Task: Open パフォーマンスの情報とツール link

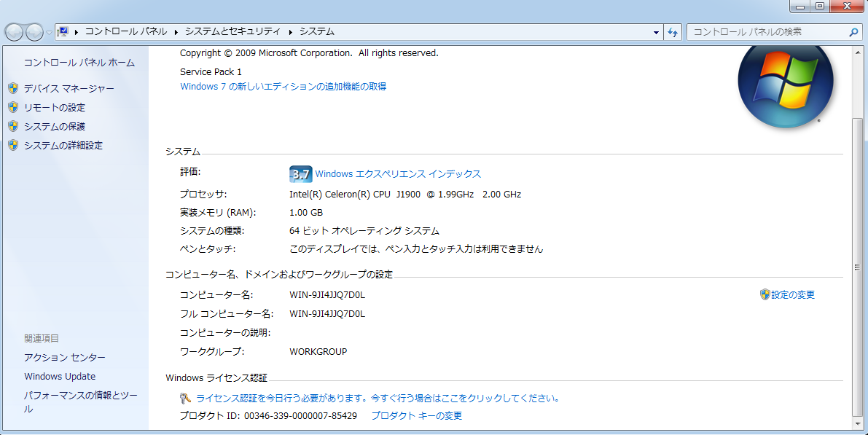Action: [81, 402]
